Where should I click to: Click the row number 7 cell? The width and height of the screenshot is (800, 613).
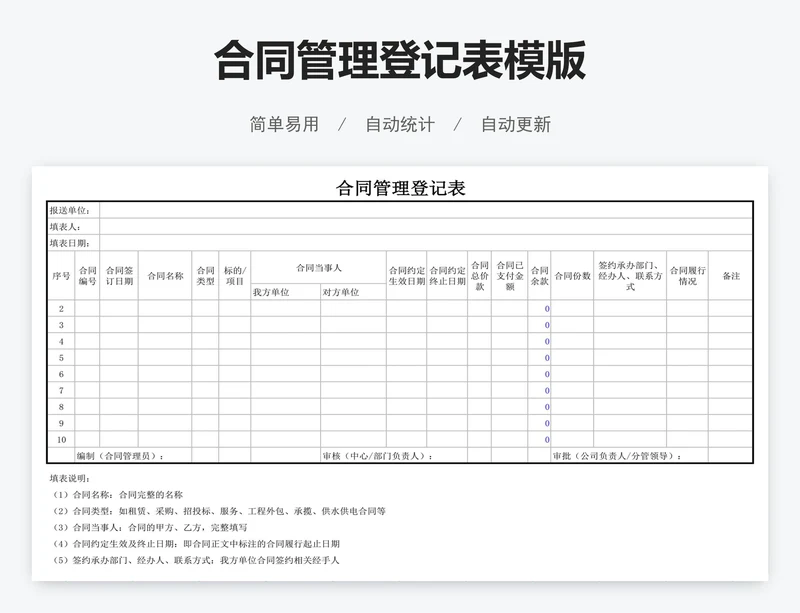tap(61, 390)
